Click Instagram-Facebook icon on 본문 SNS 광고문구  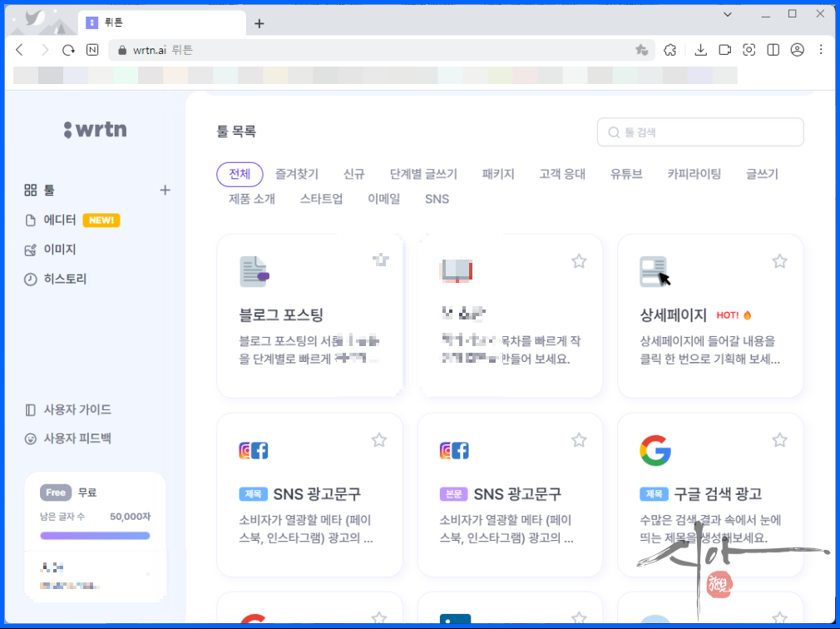point(454,451)
